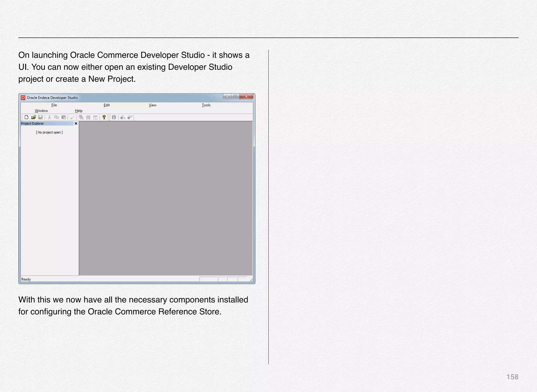Click the Paste clipboard icon
This screenshot has height=392, width=537.
pyautogui.click(x=63, y=117)
